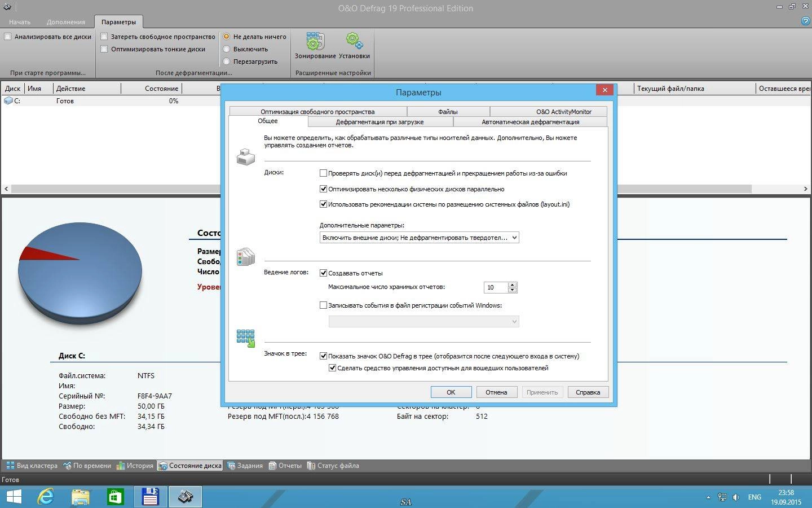The height and width of the screenshot is (508, 812).
Task: Select Перезагрузить radio button
Action: [x=227, y=62]
